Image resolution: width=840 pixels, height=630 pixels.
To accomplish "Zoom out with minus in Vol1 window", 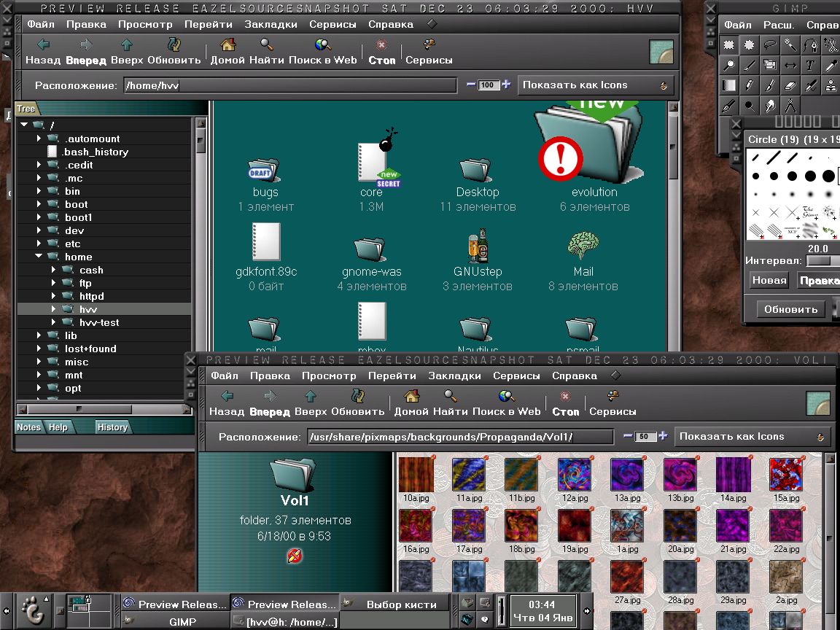I will click(x=628, y=436).
